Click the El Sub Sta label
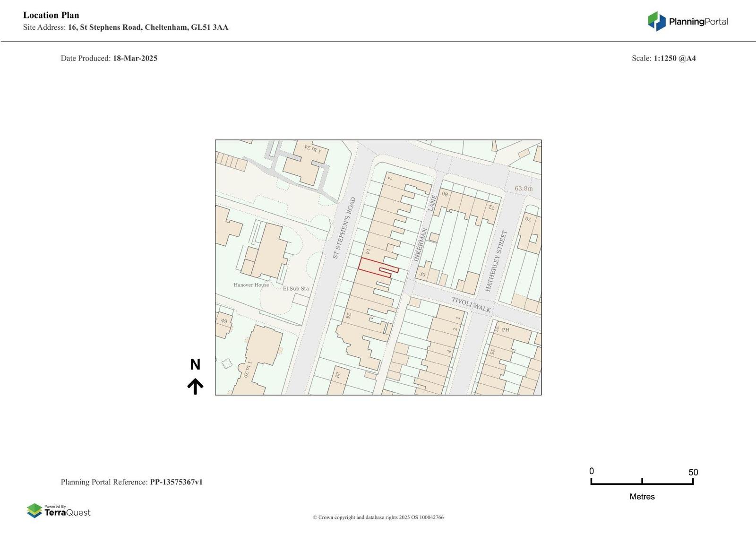 click(x=296, y=288)
